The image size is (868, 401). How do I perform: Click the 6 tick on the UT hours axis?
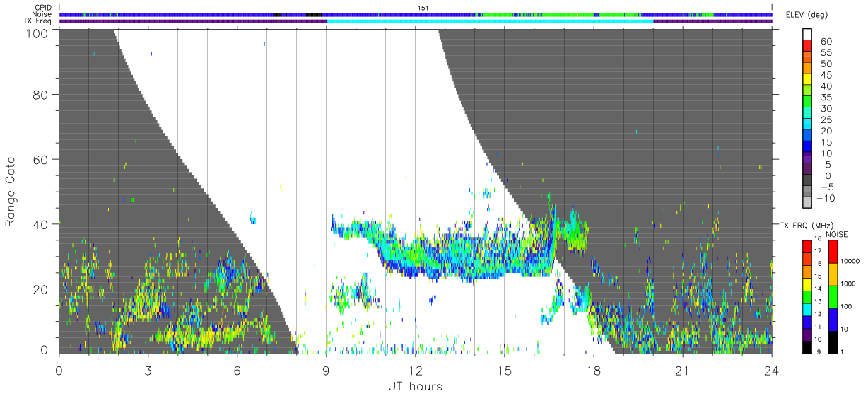click(237, 370)
